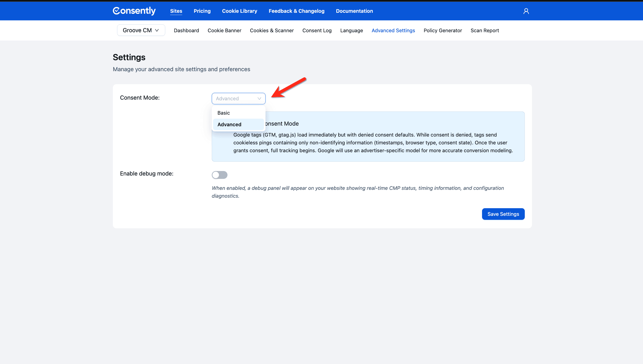The width and height of the screenshot is (643, 364).
Task: Go to Cookie Library page
Action: 239,11
